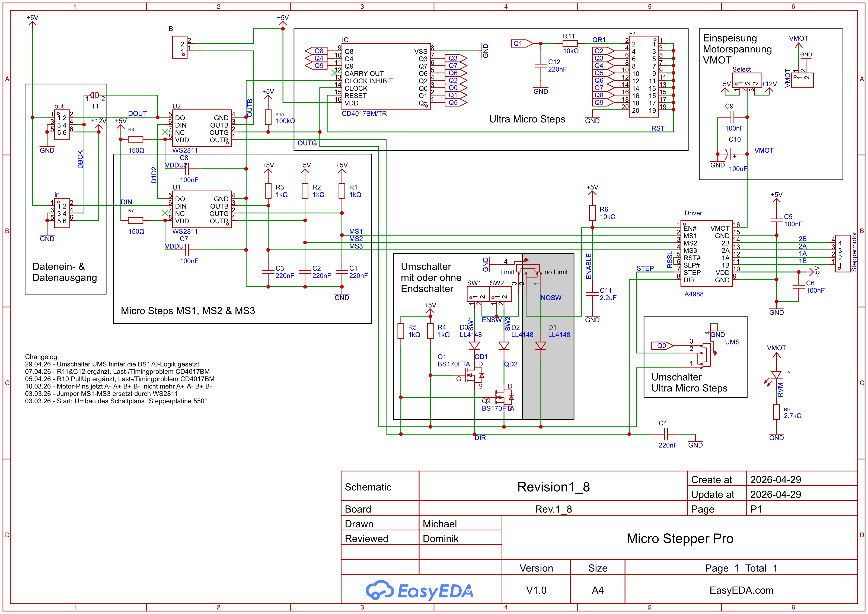
Task: Select the Limit/no Limit switch symbol
Action: tap(528, 269)
